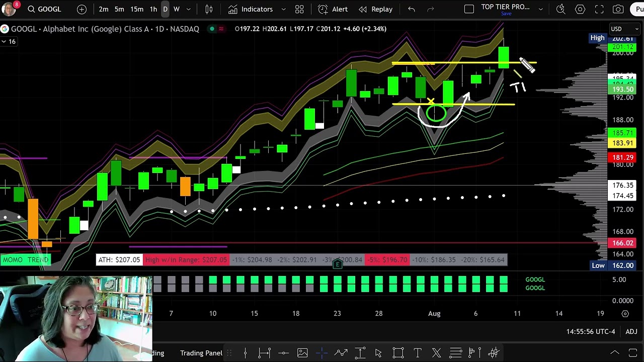Select the price range measure tool
The width and height of the screenshot is (644, 362).
[x=360, y=353]
